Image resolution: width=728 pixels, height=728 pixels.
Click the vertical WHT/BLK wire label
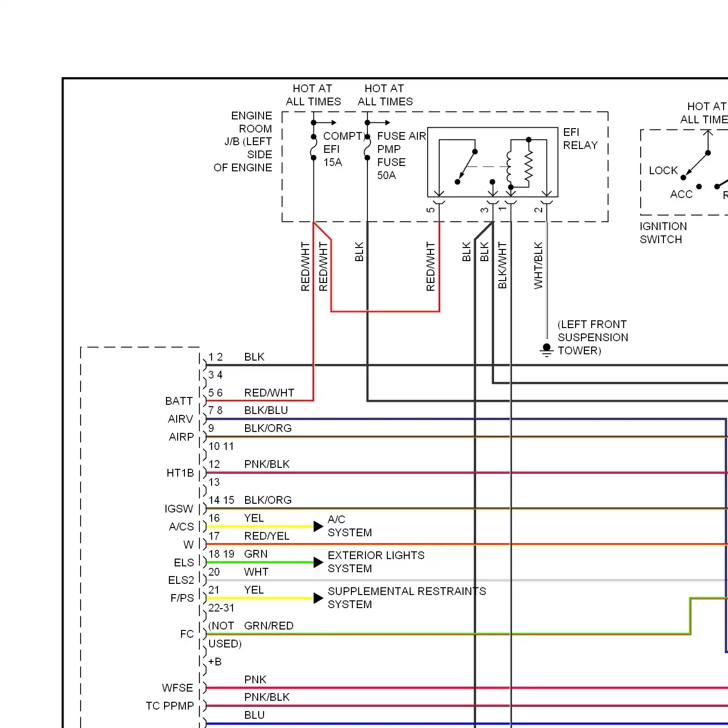pyautogui.click(x=538, y=265)
